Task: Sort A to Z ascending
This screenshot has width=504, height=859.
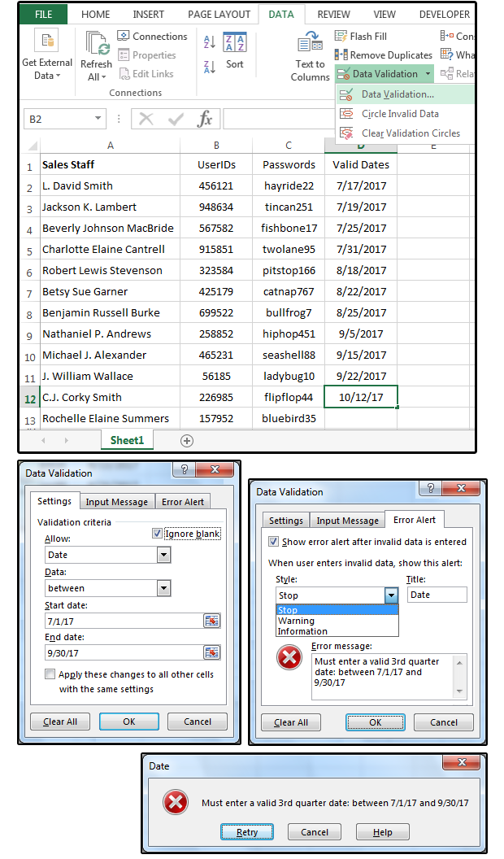Action: (209, 41)
